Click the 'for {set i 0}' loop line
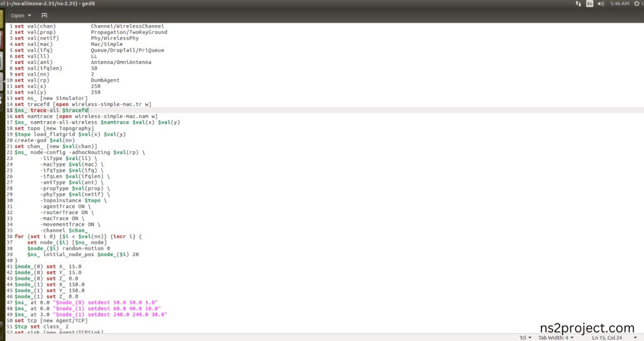Viewport: 644px width, 341px height. 78,237
